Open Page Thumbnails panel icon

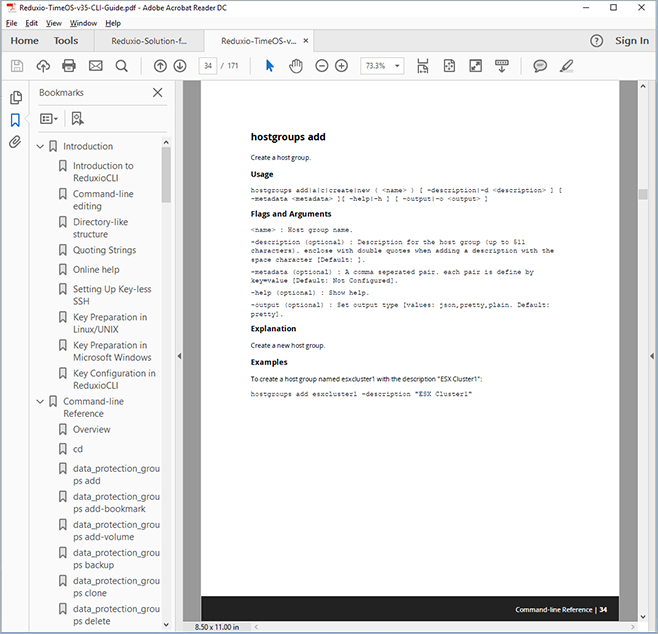(16, 97)
